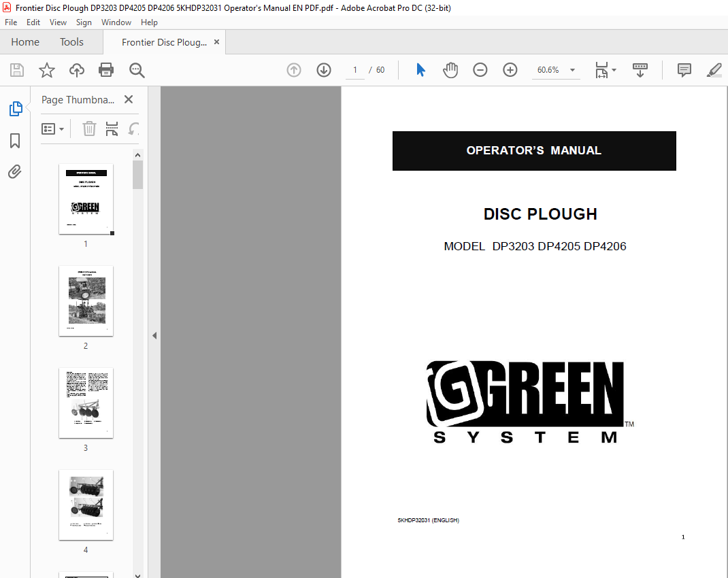This screenshot has width=728, height=578.
Task: Go to next page arrow
Action: 324,70
